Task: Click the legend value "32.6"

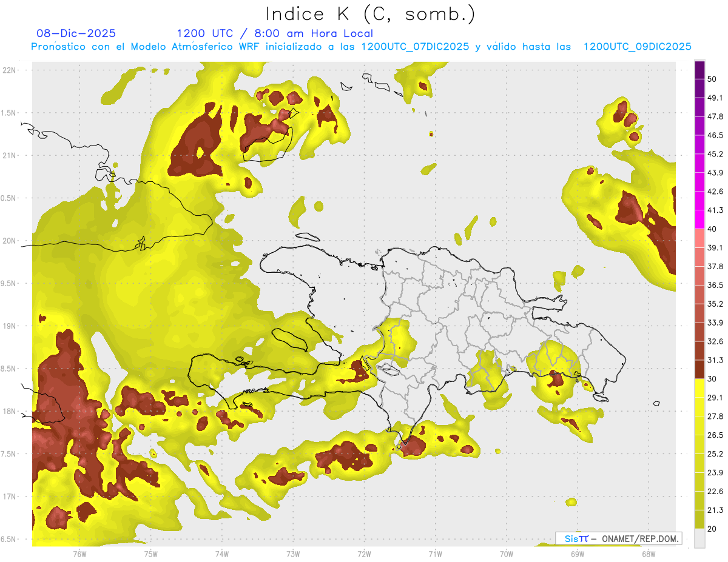Action: point(715,341)
